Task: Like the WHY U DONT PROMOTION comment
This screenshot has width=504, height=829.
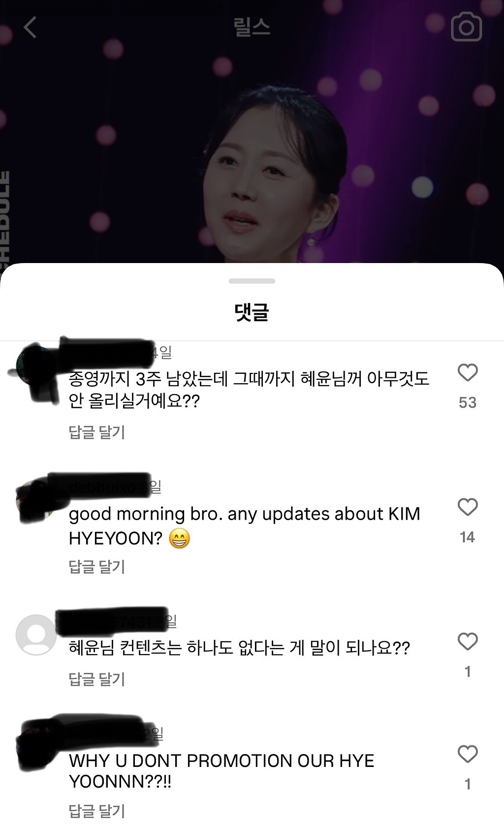Action: pyautogui.click(x=468, y=754)
